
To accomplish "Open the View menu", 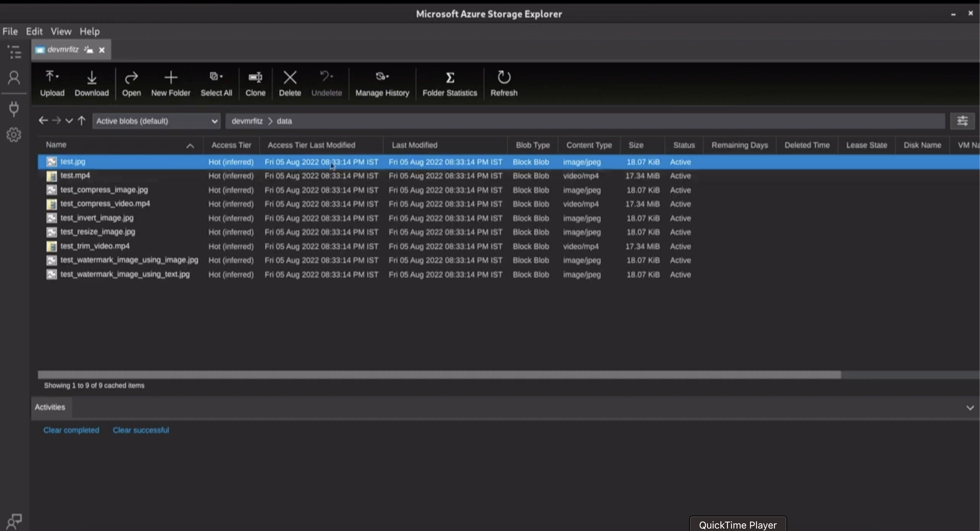I will [x=61, y=31].
